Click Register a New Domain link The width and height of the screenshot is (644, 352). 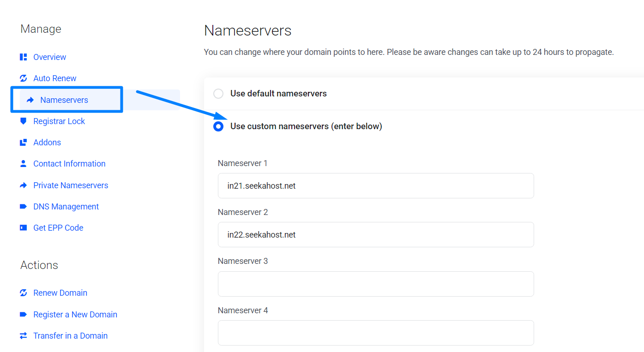point(75,315)
